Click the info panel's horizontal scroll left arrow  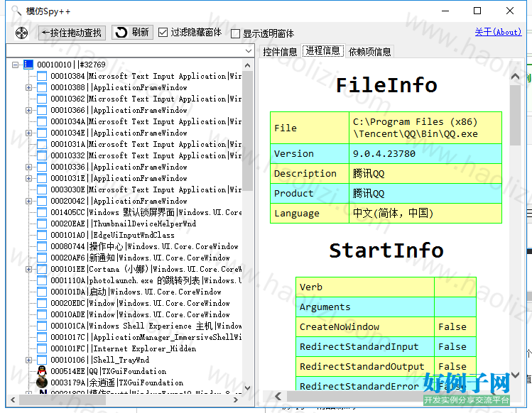pos(278,396)
